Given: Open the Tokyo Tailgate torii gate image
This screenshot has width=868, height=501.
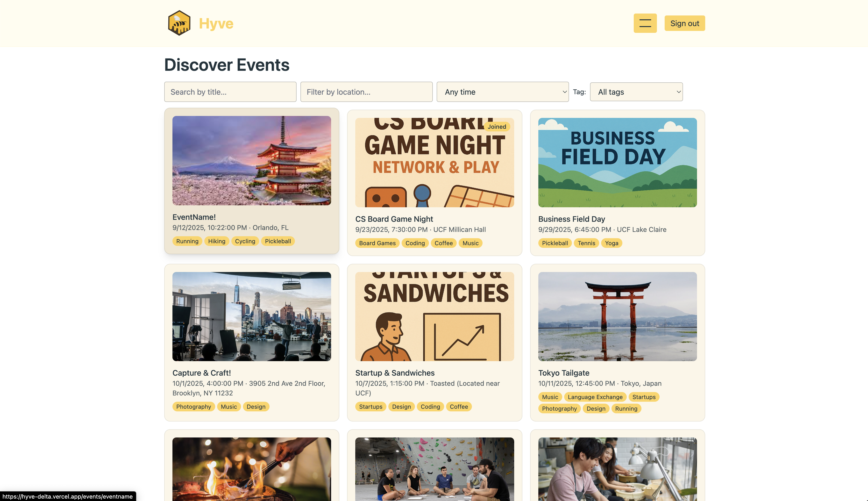Looking at the screenshot, I should tap(617, 316).
